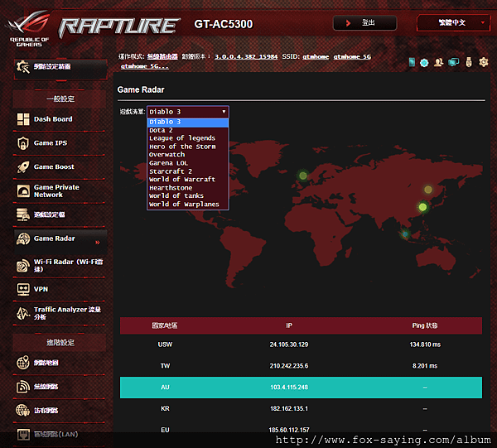
Task: Open the Dash Board page
Action: 53,119
